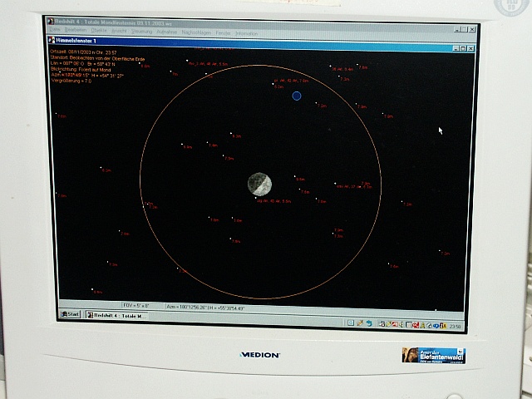Close the Redshift 4 main window
532x399 pixels.
472,30
